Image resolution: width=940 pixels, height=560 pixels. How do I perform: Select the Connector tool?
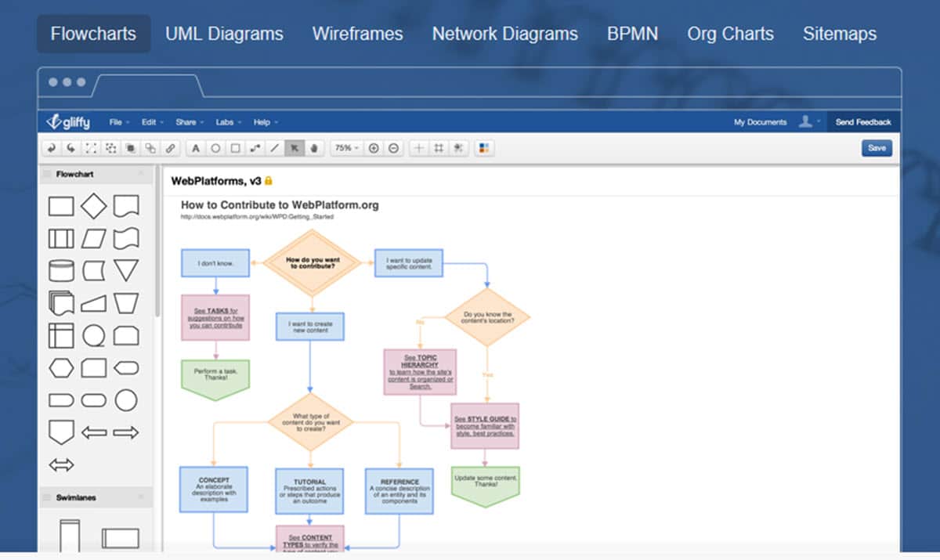256,148
